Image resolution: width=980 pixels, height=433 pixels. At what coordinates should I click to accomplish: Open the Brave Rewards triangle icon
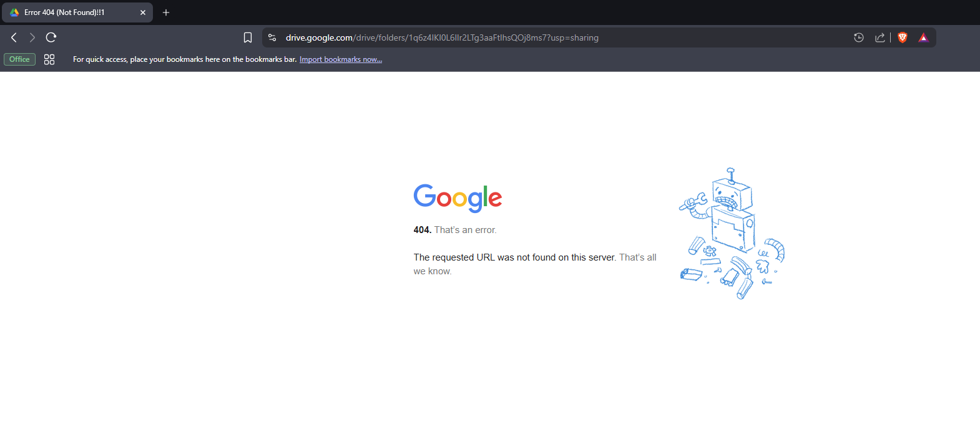923,37
